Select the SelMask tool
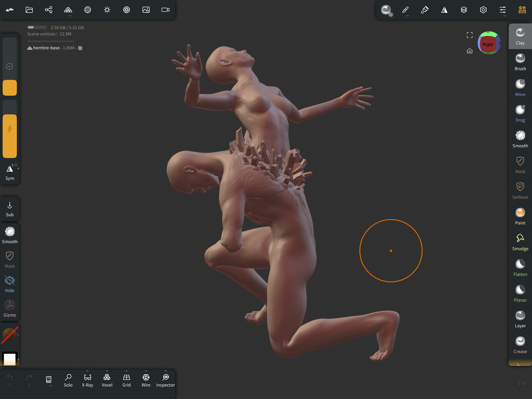Viewport: 532px width, 399px height. click(x=520, y=190)
